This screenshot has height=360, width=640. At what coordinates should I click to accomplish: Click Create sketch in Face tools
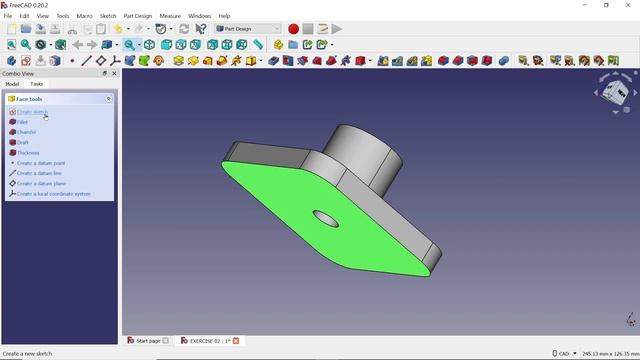click(32, 112)
